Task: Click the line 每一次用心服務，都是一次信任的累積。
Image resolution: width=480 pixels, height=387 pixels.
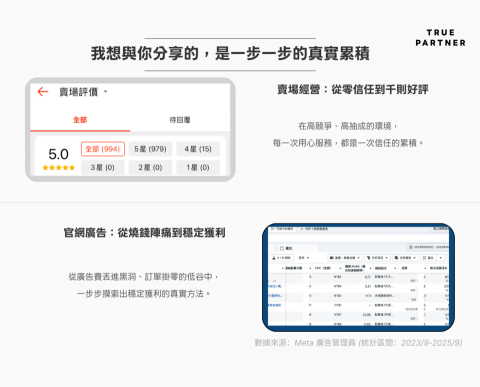Action: tap(348, 143)
